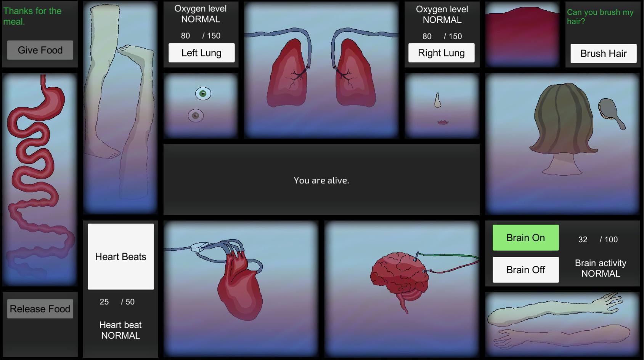Click the hairbrush next to the hair

click(x=611, y=113)
